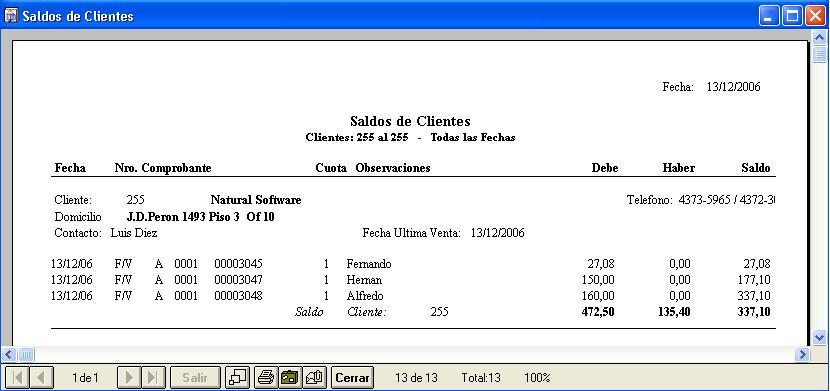Screen dimensions: 830x391
Task: Click the vertical scrollbar up arrow
Action: 819,38
